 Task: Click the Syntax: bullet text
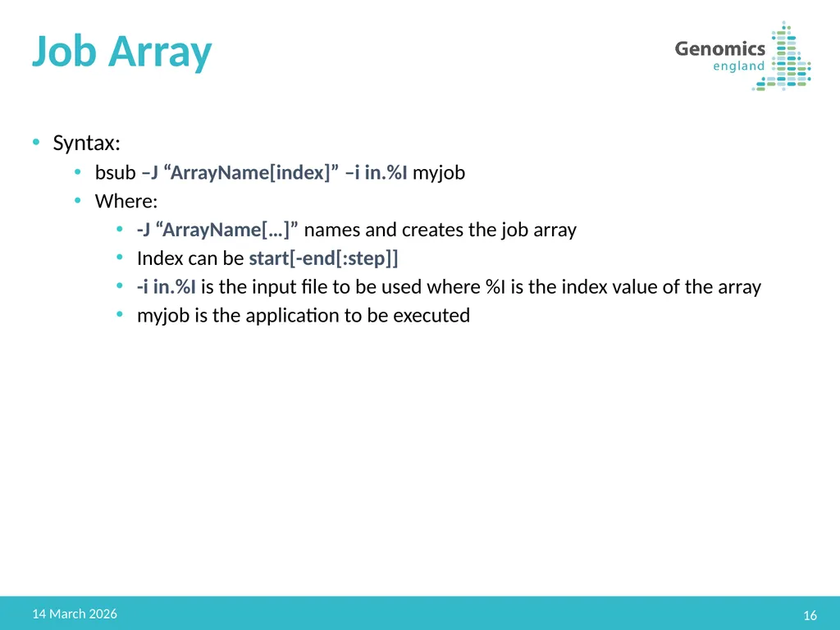pos(86,143)
